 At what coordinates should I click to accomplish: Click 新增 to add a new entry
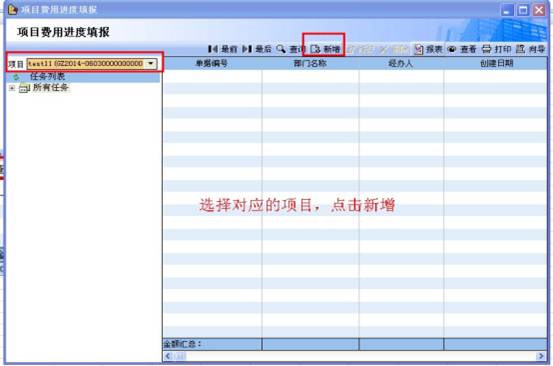pyautogui.click(x=326, y=49)
